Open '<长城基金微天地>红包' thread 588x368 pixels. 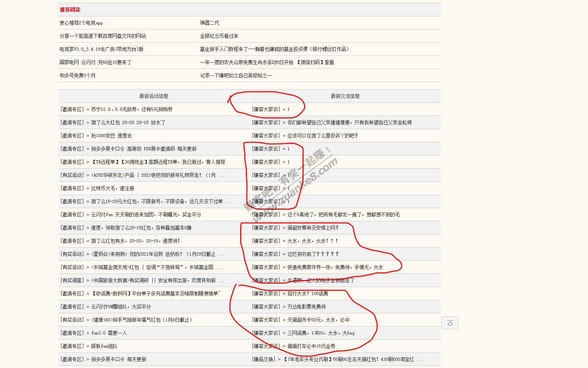[157, 267]
